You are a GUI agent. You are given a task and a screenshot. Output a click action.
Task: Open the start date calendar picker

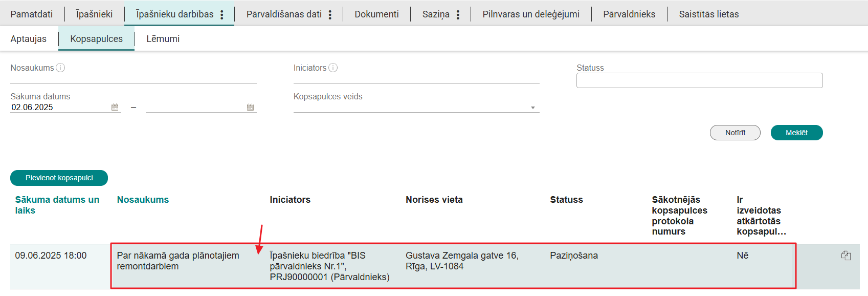pyautogui.click(x=115, y=107)
